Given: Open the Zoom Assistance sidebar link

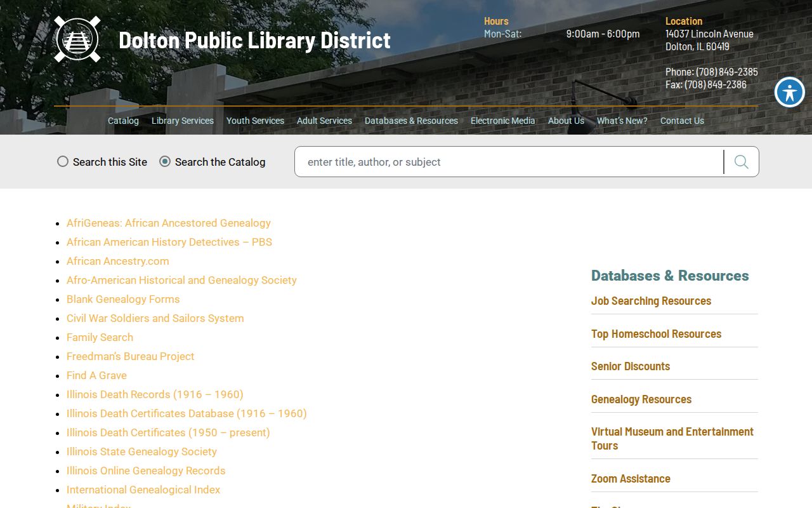Looking at the screenshot, I should point(631,479).
